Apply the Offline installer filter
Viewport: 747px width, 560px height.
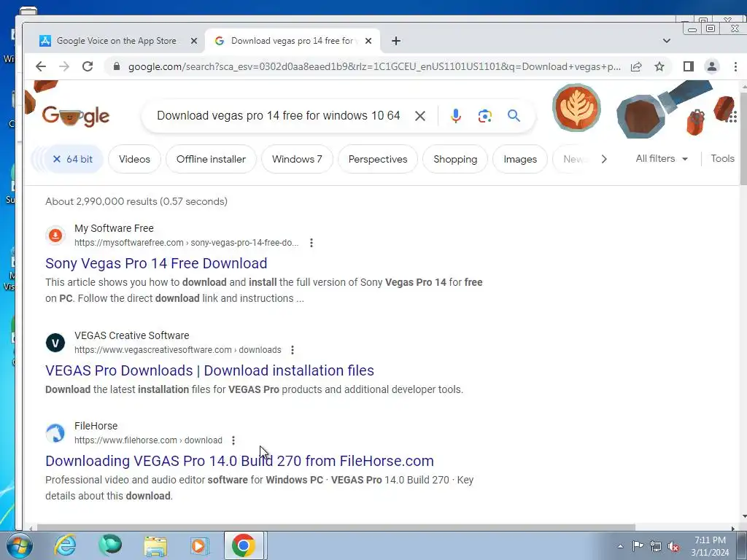click(x=211, y=159)
